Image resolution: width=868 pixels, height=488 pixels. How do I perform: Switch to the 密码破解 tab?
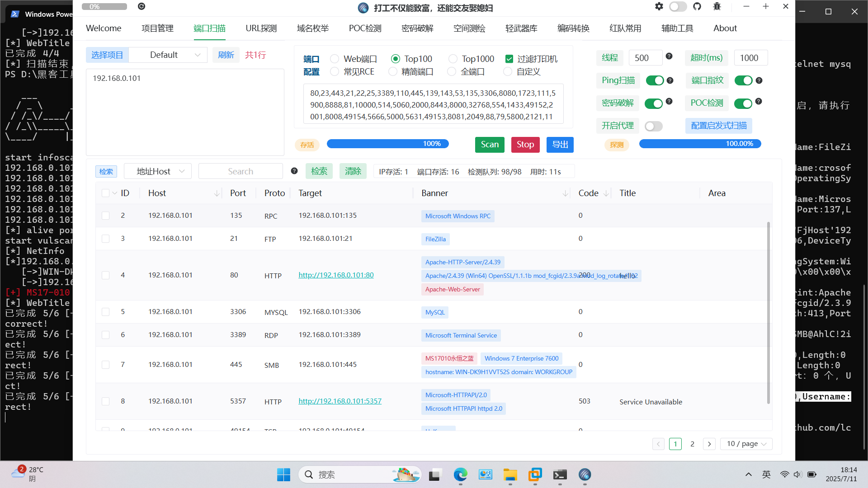point(417,28)
